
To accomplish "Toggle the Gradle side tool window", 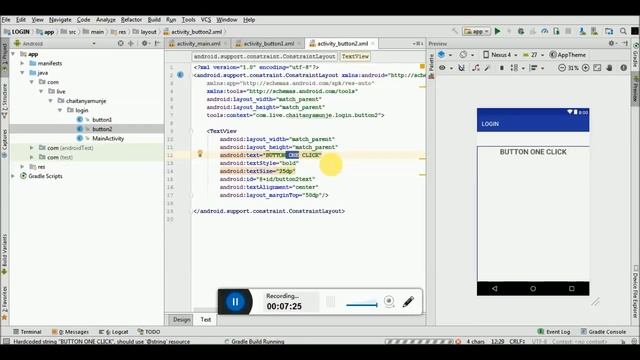I will pyautogui.click(x=636, y=54).
